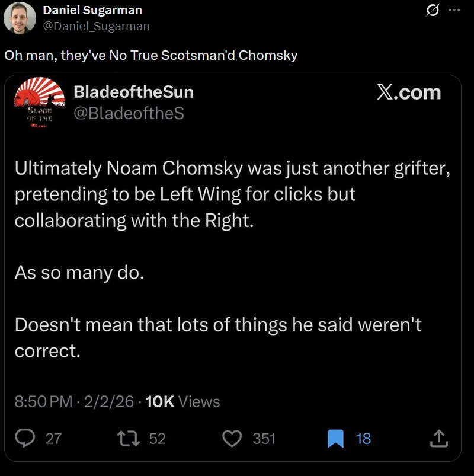Viewport: 474px width, 476px height.
Task: Click the Grok slashed-circle icon
Action: pos(433,11)
